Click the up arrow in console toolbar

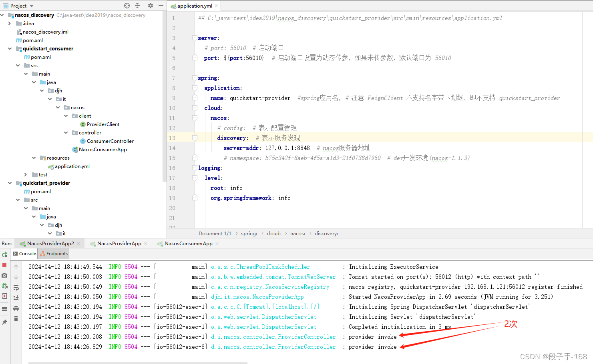click(x=16, y=266)
